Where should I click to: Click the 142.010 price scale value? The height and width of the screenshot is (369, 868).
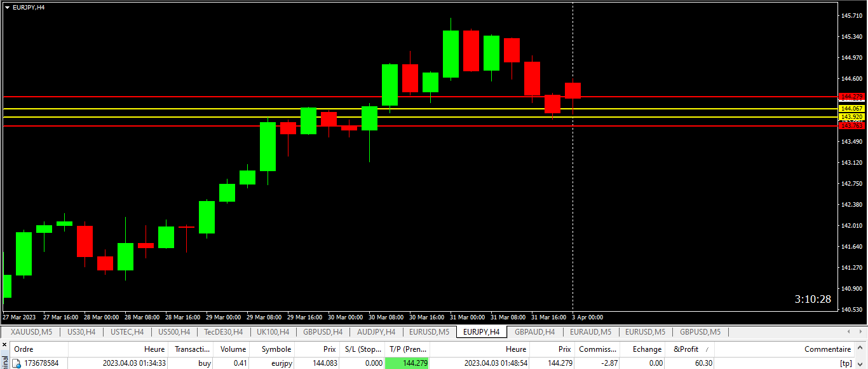(x=851, y=226)
